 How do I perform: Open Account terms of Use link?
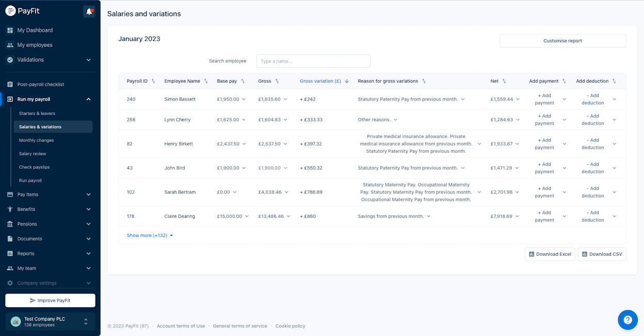tap(181, 326)
